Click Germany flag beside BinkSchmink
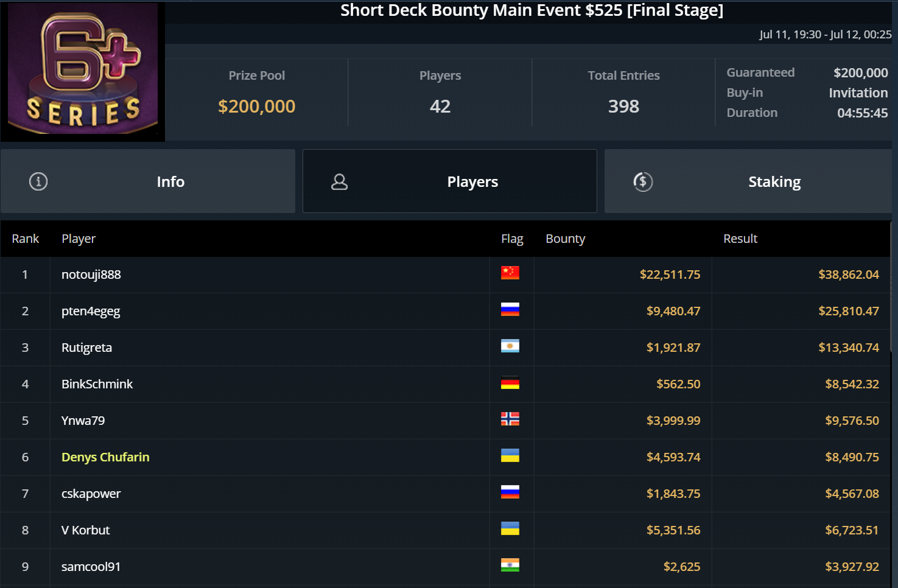 tap(510, 383)
